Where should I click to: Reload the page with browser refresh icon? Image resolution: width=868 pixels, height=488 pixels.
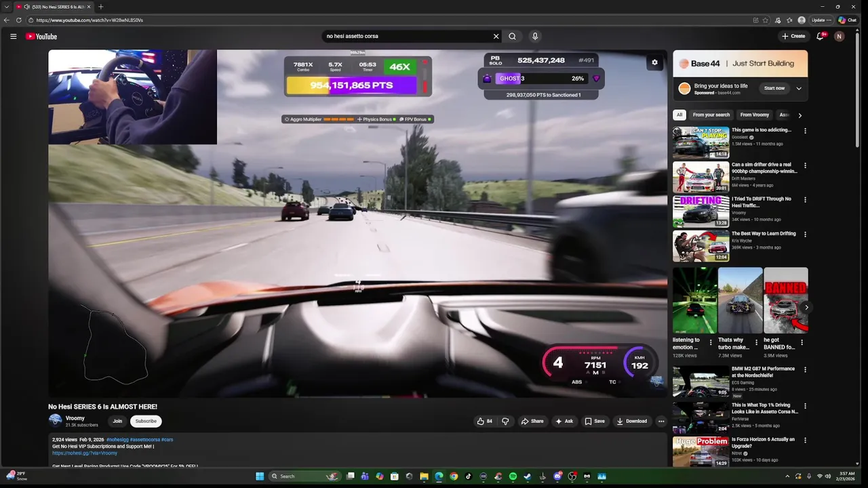point(19,20)
